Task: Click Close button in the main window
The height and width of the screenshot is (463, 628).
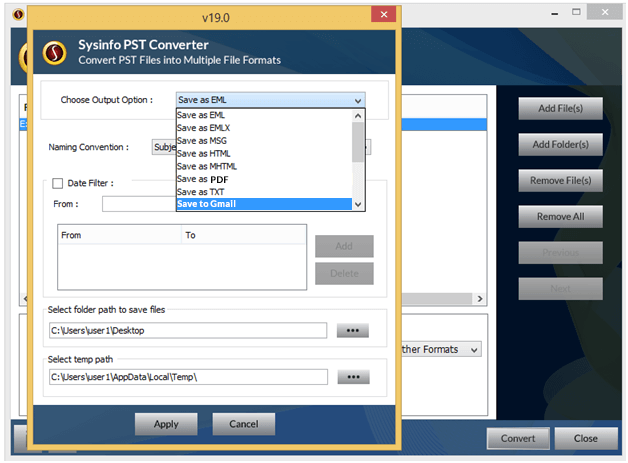Action: pyautogui.click(x=586, y=439)
